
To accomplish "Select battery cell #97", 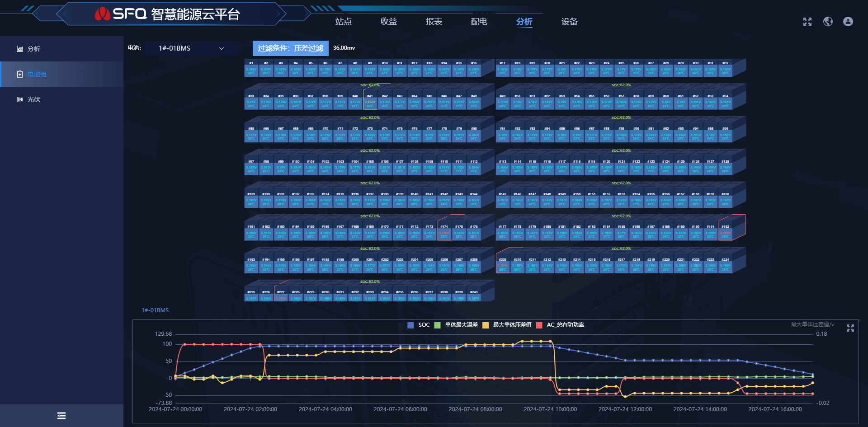I will pos(251,166).
